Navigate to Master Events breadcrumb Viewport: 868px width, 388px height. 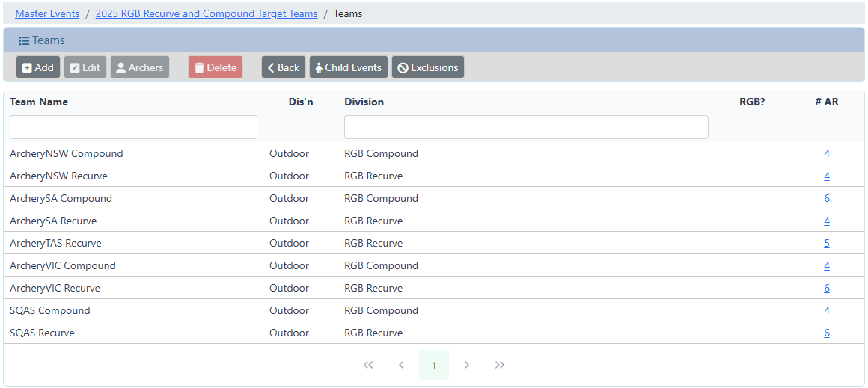[47, 13]
